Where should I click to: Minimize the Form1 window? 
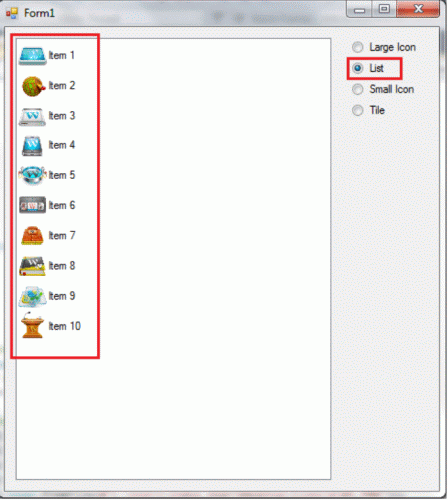(x=359, y=9)
